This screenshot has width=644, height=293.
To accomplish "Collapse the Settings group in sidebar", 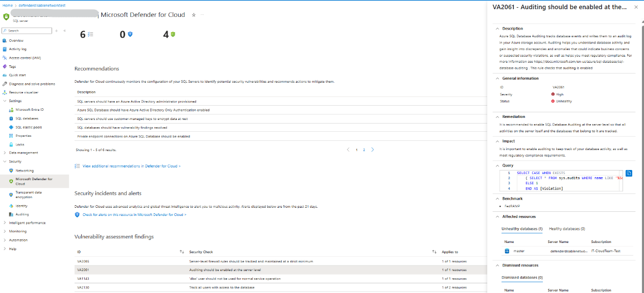I will click(5, 101).
